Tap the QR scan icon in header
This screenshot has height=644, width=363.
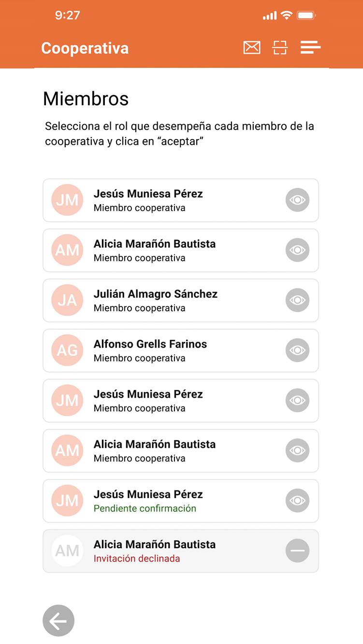pos(280,47)
